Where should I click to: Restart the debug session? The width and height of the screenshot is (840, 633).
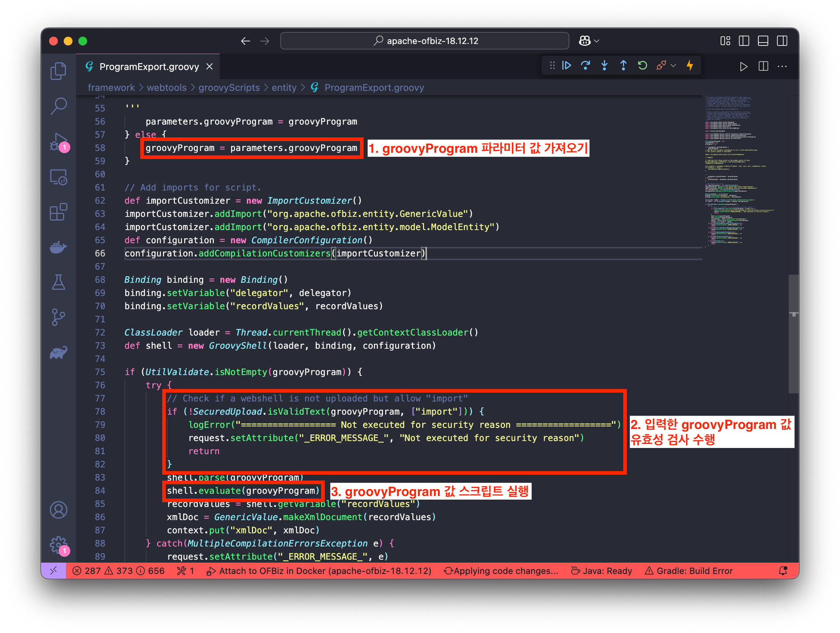(642, 66)
